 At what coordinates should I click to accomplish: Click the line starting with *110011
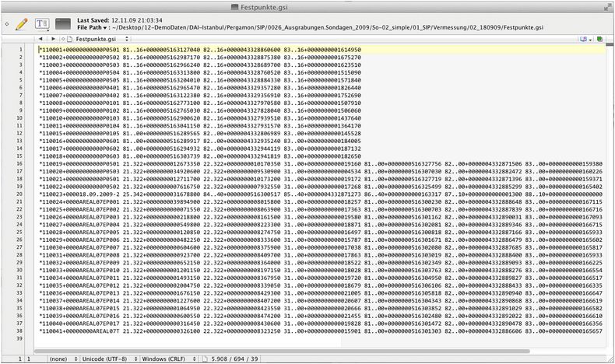(199, 126)
